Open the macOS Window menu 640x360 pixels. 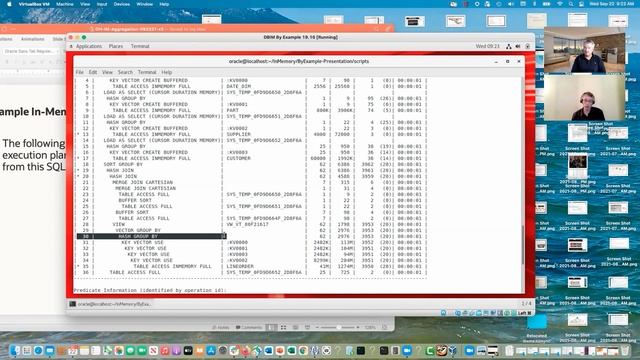click(x=144, y=4)
